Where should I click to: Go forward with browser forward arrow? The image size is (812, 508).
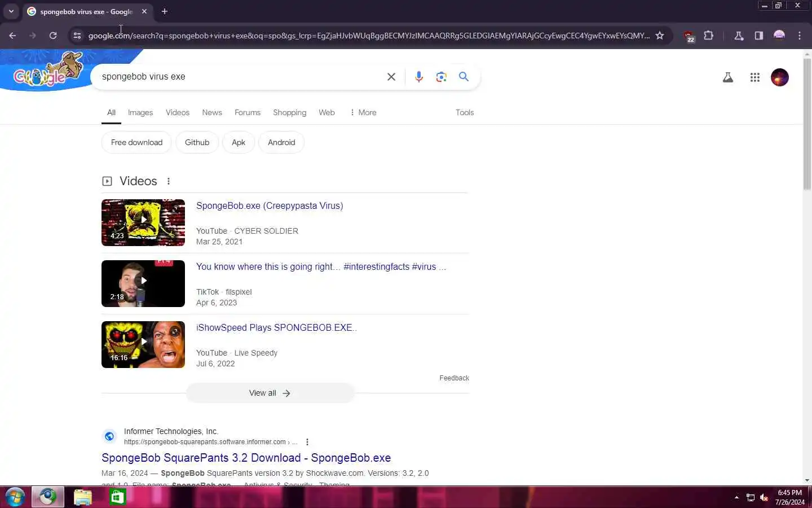pos(33,36)
